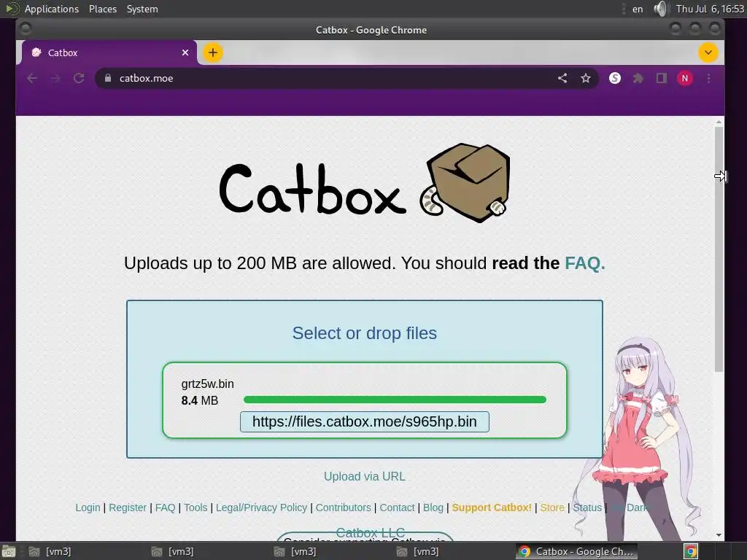Viewport: 747px width, 560px height.
Task: Open the FAQ link in headline
Action: (584, 262)
